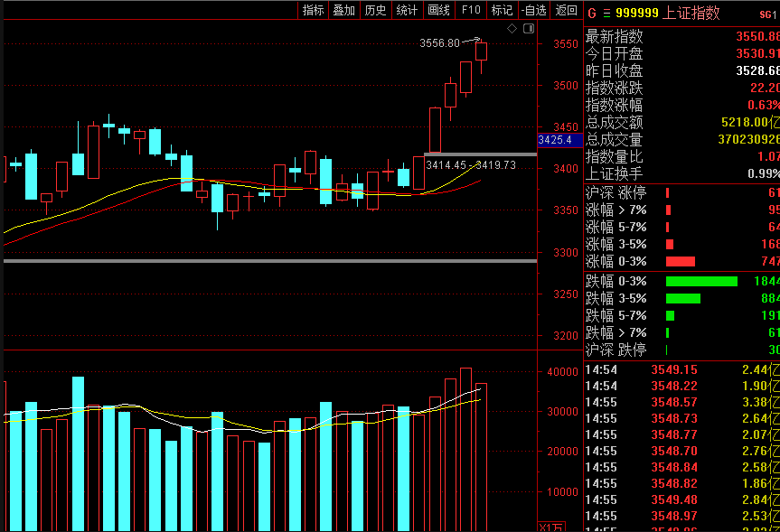
Task: Click the 跌幅 0-3% green distribution bar
Action: [x=701, y=282]
